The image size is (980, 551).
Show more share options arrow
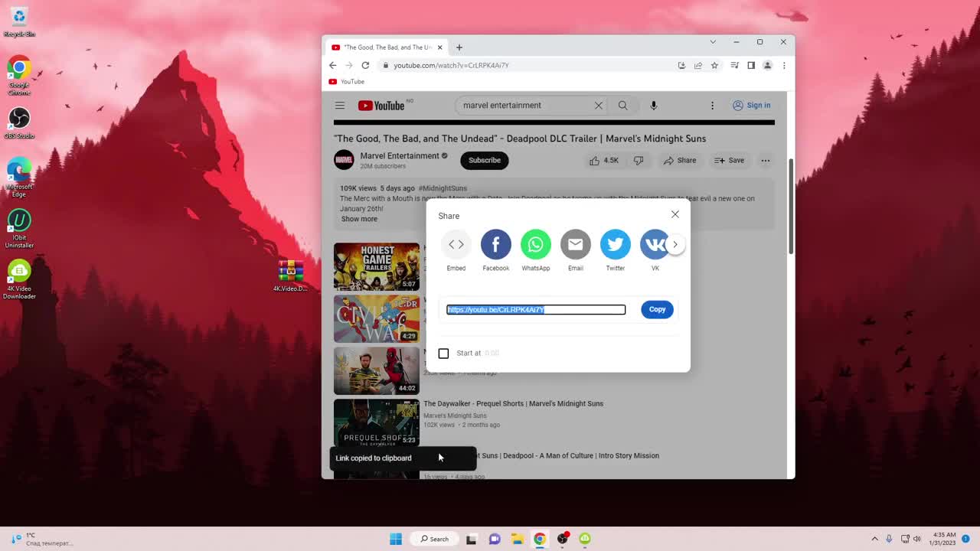tap(675, 245)
